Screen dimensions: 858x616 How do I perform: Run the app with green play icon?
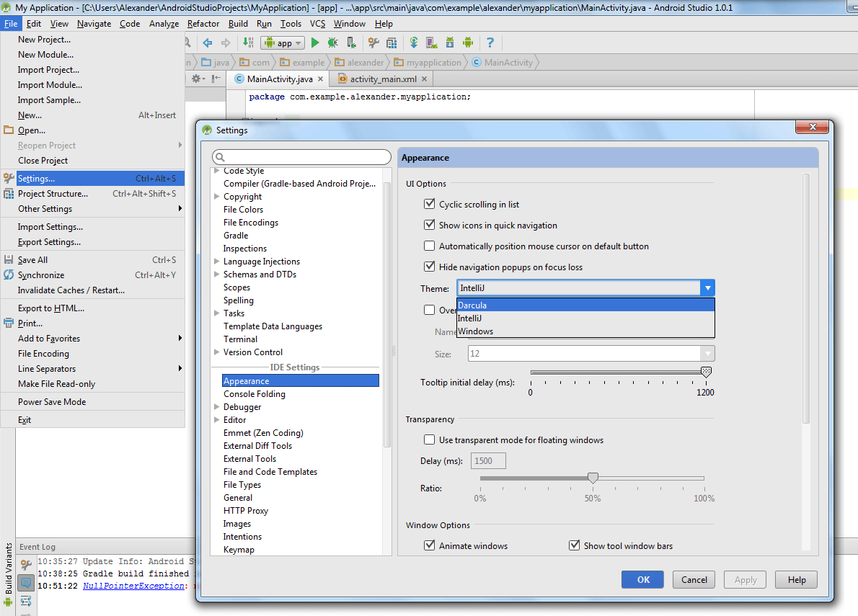coord(314,43)
